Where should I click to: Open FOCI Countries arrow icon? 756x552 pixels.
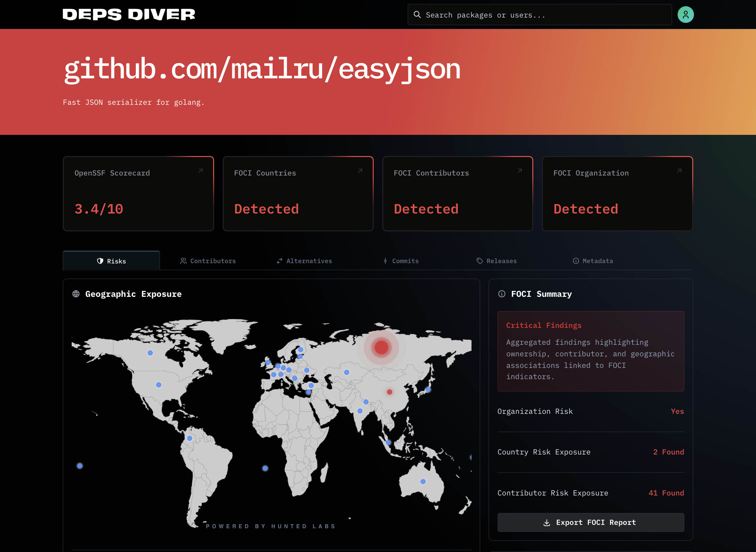(x=360, y=171)
